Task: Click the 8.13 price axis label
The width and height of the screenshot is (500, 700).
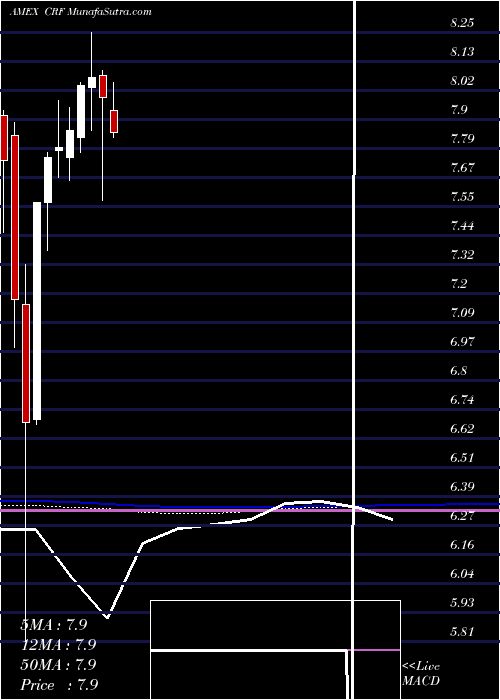Action: [462, 52]
